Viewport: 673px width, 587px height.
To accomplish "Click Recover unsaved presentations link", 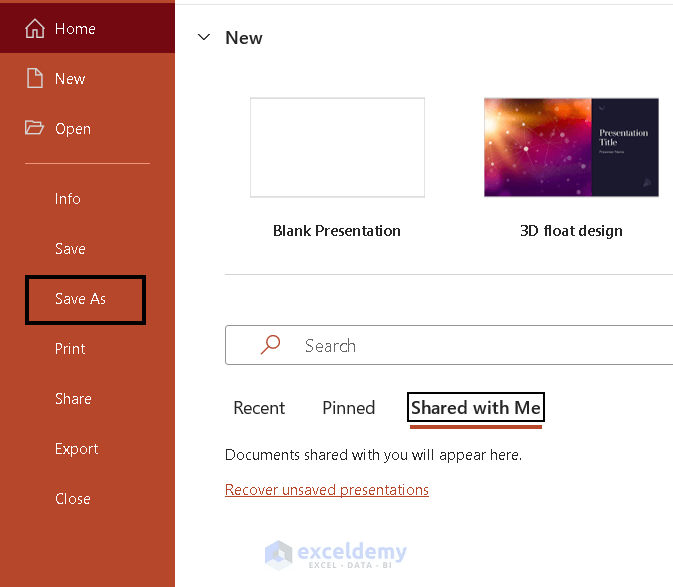I will [327, 490].
